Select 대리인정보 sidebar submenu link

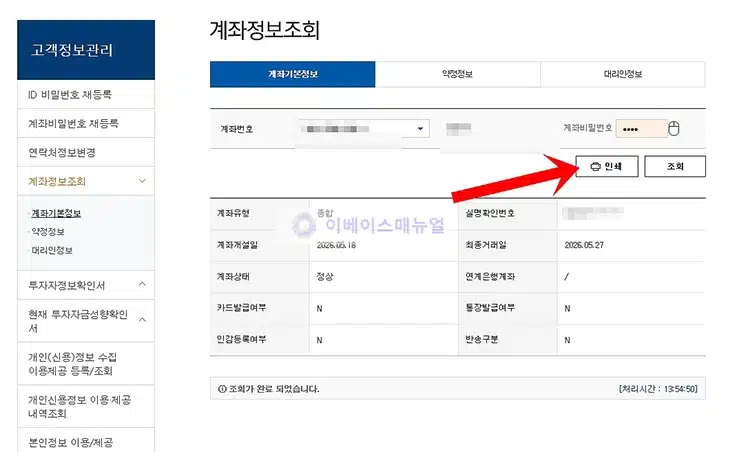tap(52, 250)
